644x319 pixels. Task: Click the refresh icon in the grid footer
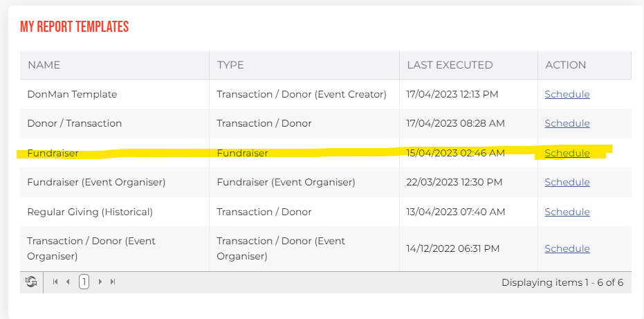point(31,282)
